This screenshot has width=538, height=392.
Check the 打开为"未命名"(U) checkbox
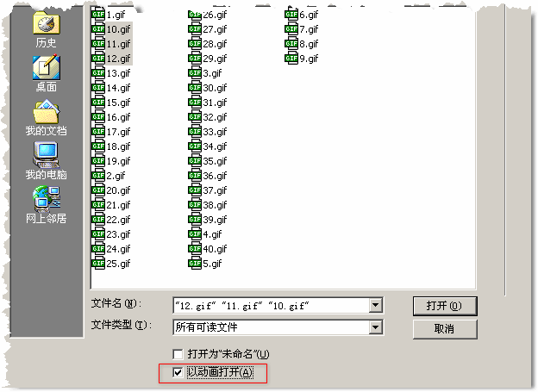178,354
